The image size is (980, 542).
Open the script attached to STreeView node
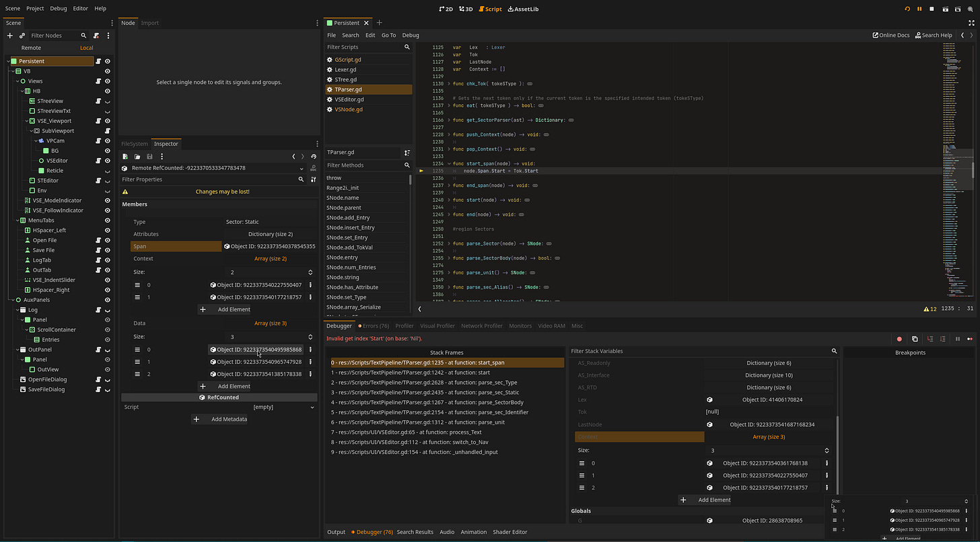(x=98, y=101)
